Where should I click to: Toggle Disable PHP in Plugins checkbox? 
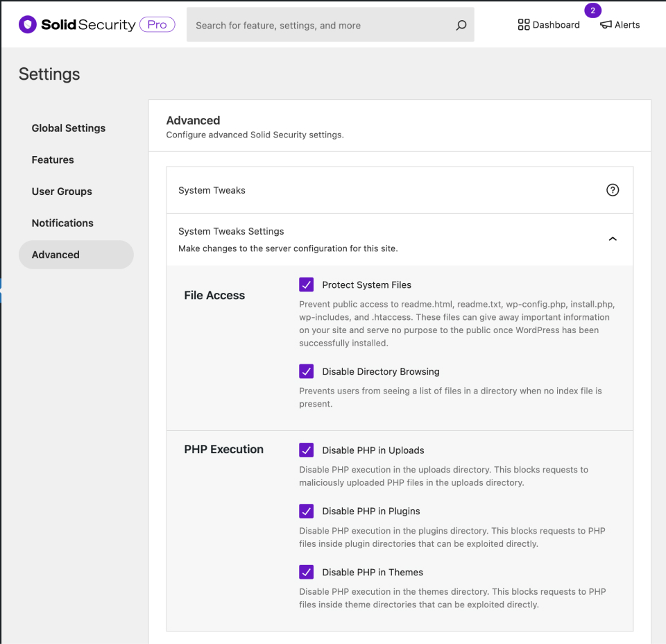307,511
